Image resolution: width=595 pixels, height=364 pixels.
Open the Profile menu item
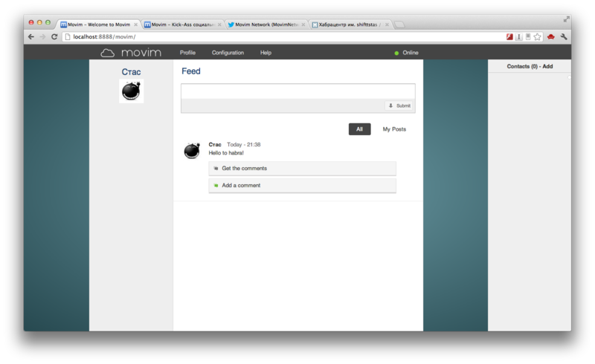pyautogui.click(x=187, y=53)
